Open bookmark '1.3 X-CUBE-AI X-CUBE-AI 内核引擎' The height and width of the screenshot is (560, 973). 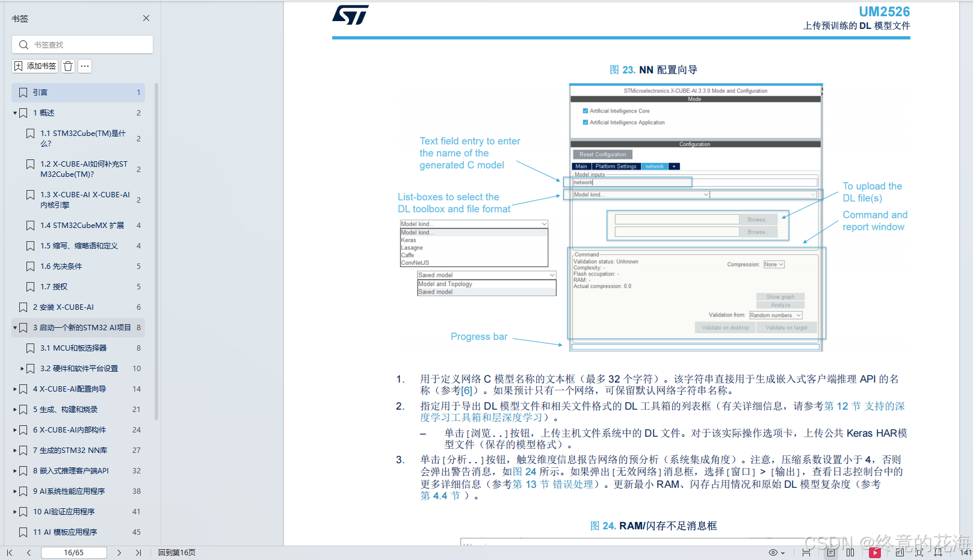click(x=85, y=200)
